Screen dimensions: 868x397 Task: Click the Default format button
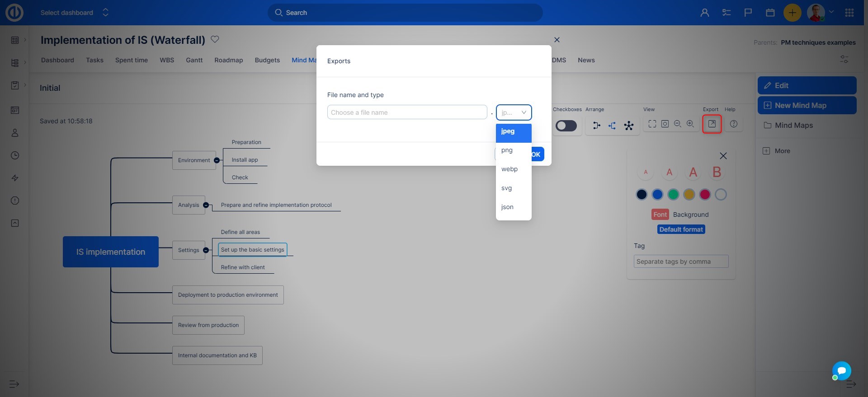(681, 229)
